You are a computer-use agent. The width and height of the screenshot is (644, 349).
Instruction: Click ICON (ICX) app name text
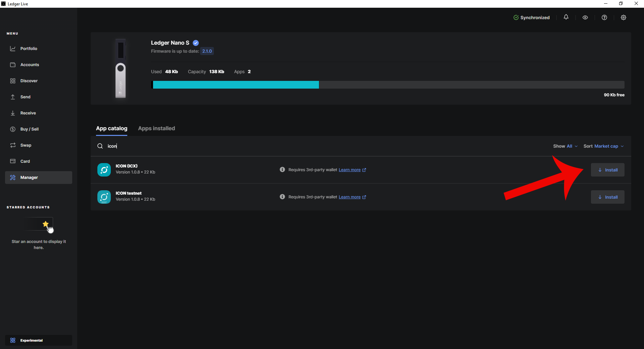point(127,166)
